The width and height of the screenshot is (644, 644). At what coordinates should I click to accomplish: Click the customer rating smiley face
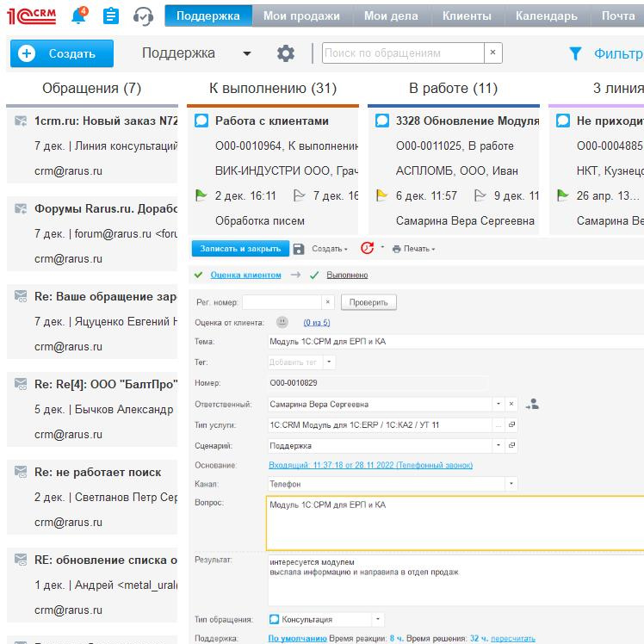click(282, 322)
